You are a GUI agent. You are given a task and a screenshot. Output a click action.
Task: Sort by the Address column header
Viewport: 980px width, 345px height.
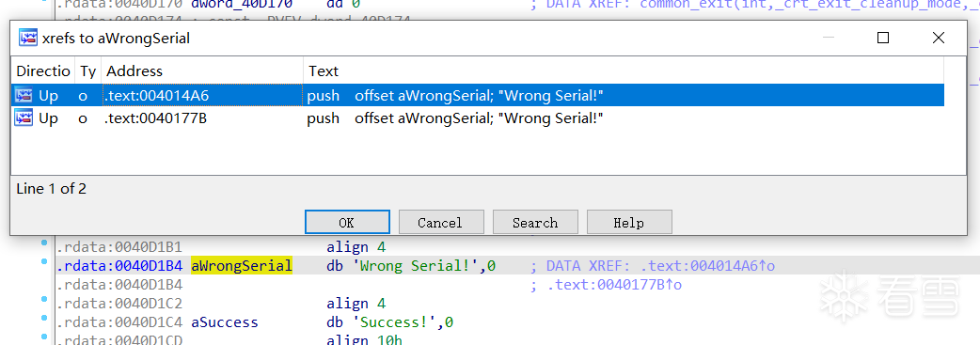(202, 71)
